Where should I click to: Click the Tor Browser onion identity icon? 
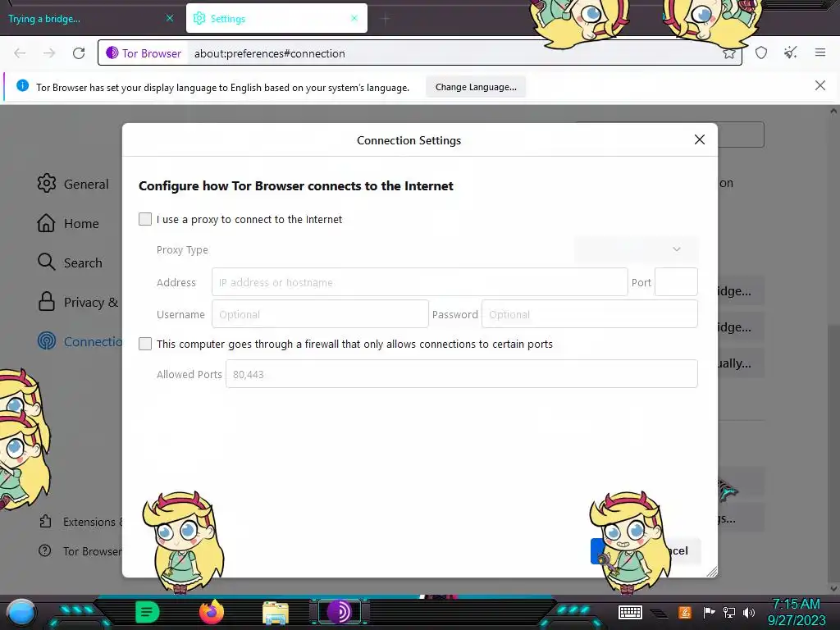[x=112, y=52]
